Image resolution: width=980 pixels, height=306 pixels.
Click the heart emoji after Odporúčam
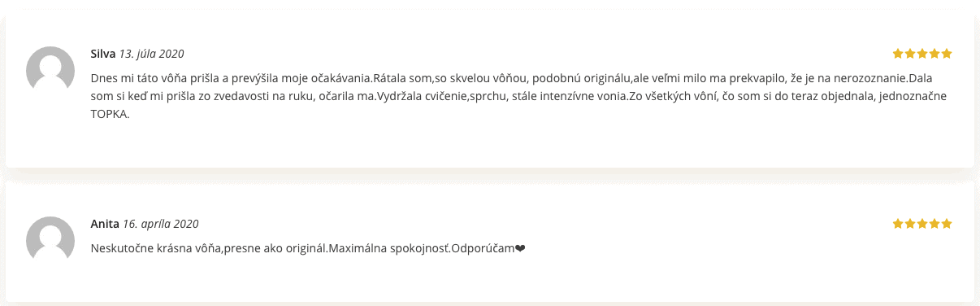tap(521, 248)
